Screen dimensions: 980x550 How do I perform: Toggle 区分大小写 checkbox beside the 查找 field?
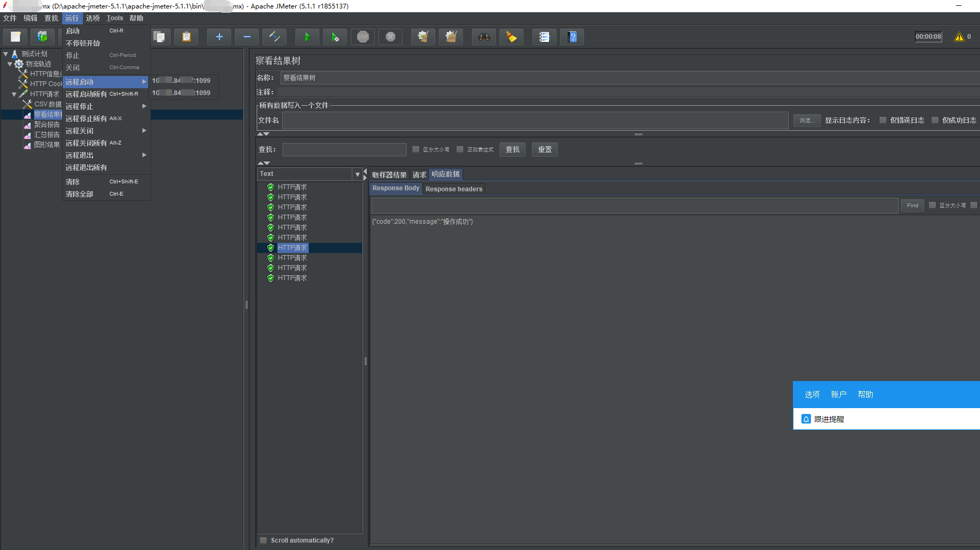coord(416,149)
